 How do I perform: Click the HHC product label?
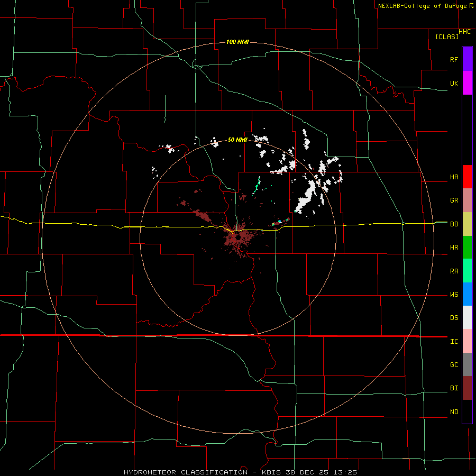point(464,32)
